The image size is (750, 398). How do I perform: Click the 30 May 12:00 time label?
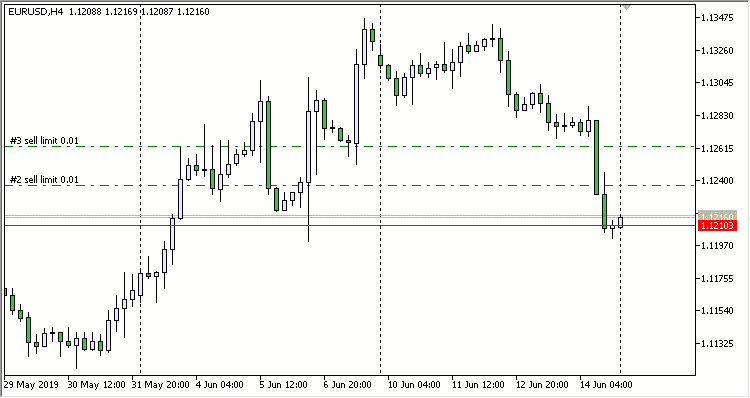[x=96, y=385]
